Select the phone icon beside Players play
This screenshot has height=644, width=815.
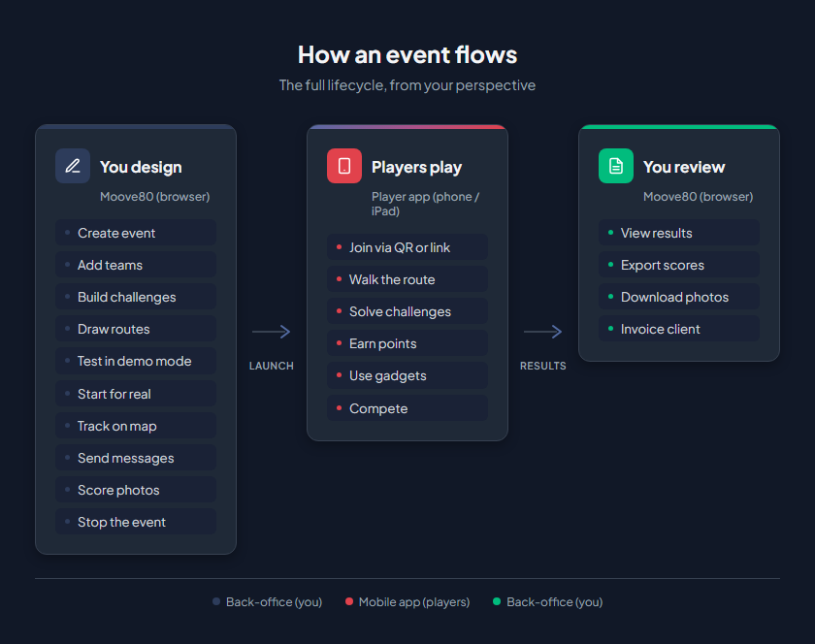[344, 166]
